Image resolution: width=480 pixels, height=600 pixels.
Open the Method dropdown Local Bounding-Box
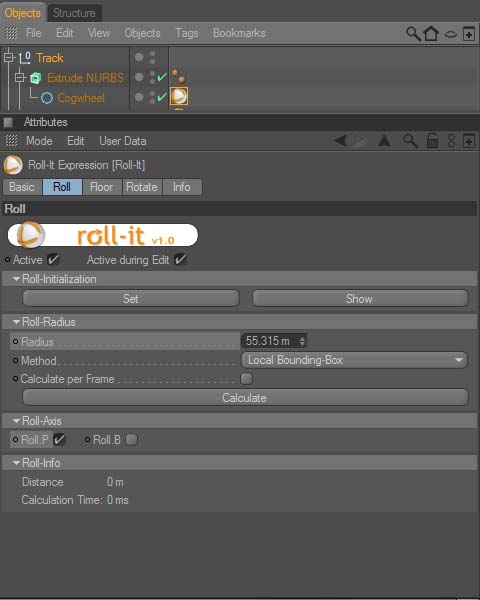pos(354,360)
